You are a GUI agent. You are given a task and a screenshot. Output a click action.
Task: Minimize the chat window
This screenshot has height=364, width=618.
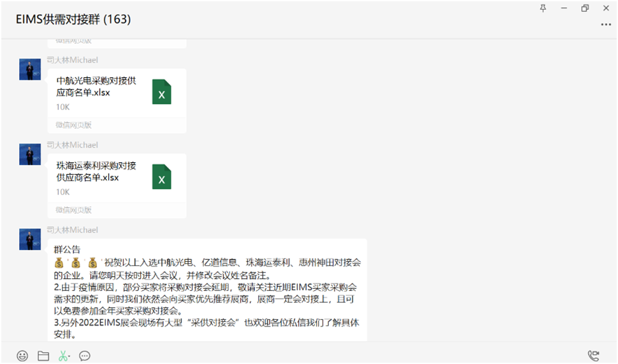564,8
